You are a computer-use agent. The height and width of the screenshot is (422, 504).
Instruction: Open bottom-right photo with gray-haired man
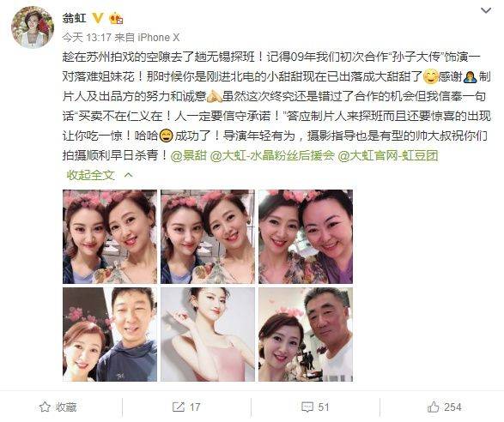point(306,335)
